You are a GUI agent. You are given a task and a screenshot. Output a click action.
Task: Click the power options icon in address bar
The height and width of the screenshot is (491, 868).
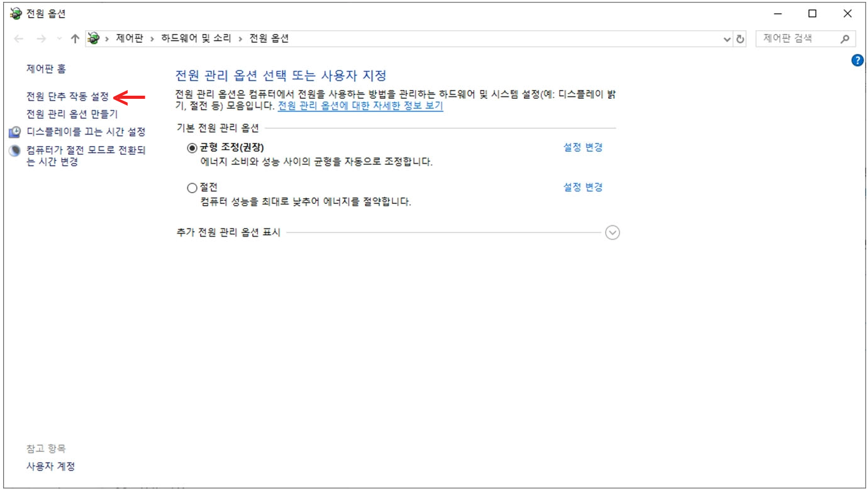point(94,38)
